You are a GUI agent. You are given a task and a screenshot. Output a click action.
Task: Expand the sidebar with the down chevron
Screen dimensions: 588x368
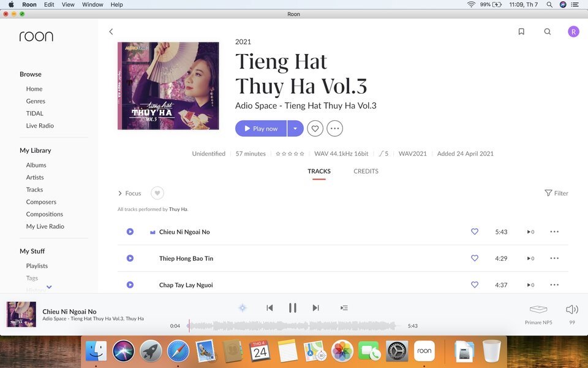point(49,287)
